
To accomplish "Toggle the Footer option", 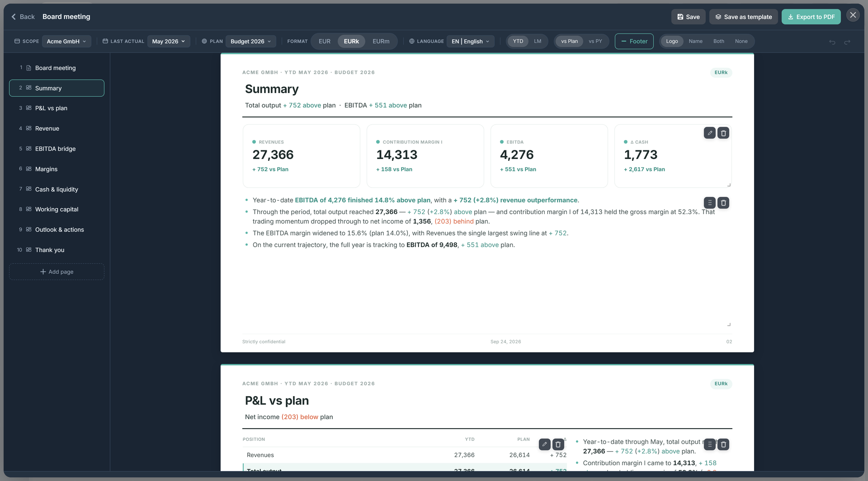I will (x=634, y=41).
